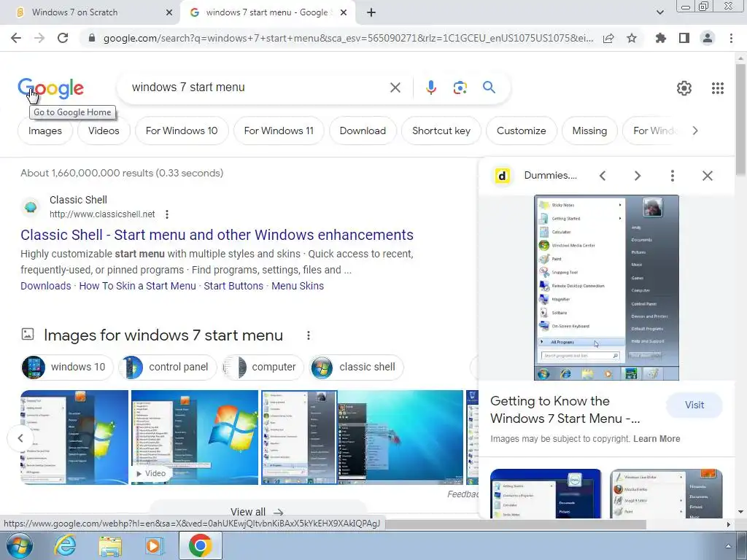Open the Menu Skins sitelink
747x560 pixels.
click(x=298, y=286)
